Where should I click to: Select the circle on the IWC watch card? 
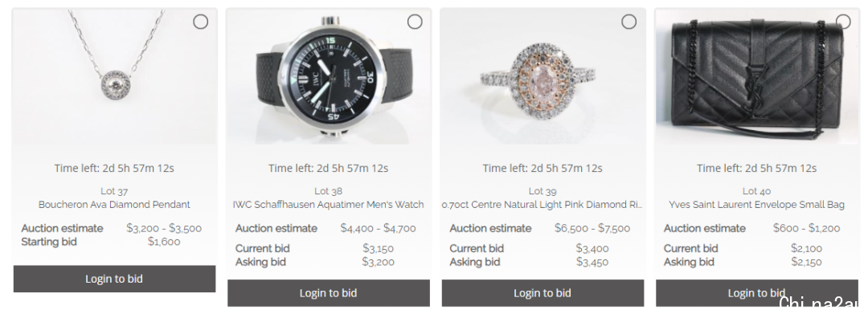coord(415,22)
